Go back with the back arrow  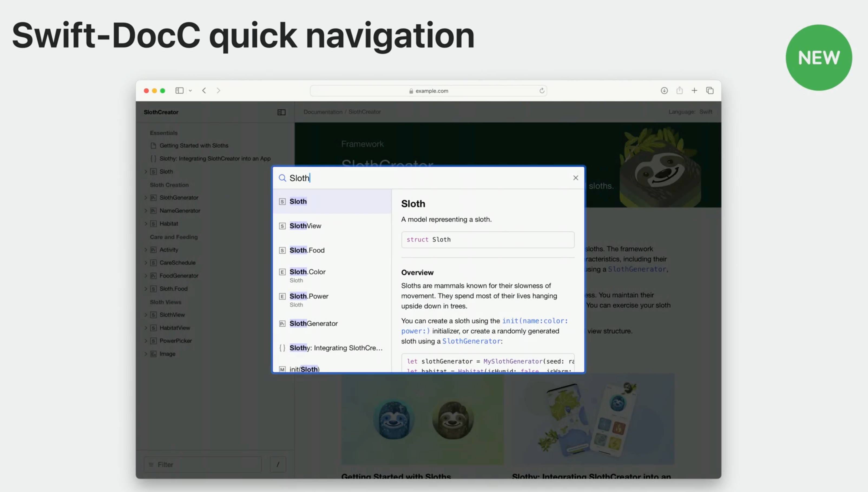204,91
